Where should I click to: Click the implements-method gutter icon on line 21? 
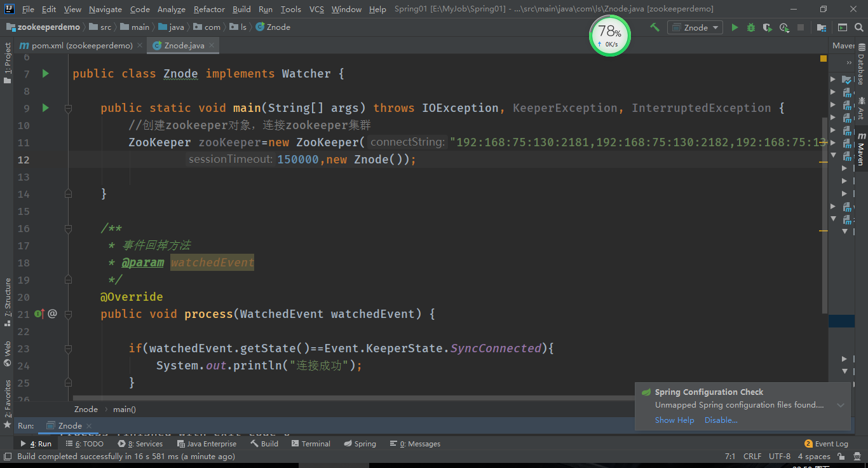click(39, 313)
